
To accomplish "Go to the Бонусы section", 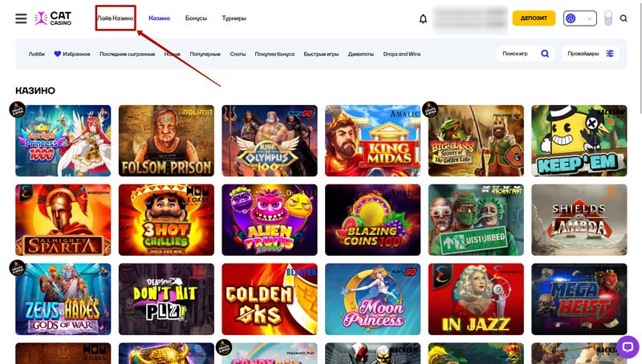I will point(196,18).
